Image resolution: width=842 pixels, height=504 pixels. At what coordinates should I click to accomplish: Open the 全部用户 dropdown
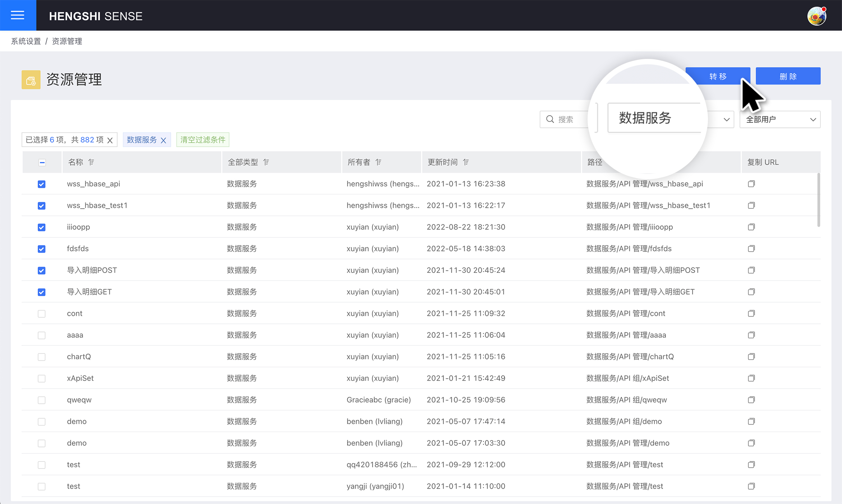[780, 119]
